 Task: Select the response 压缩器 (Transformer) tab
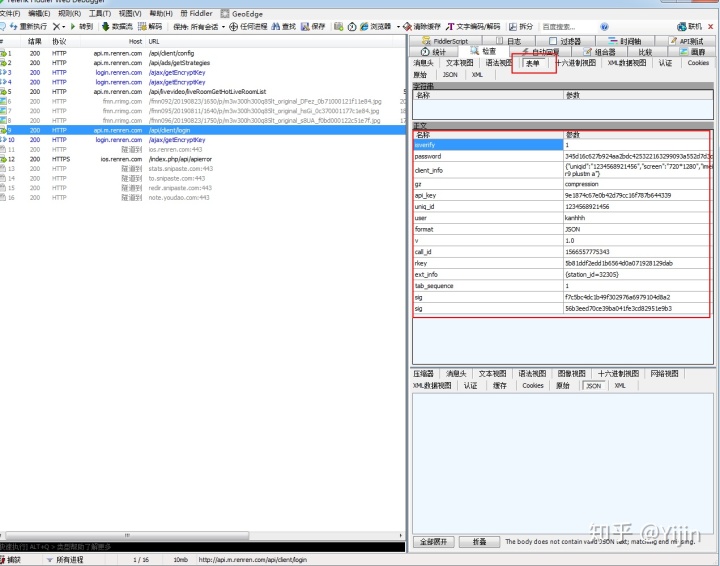point(423,374)
